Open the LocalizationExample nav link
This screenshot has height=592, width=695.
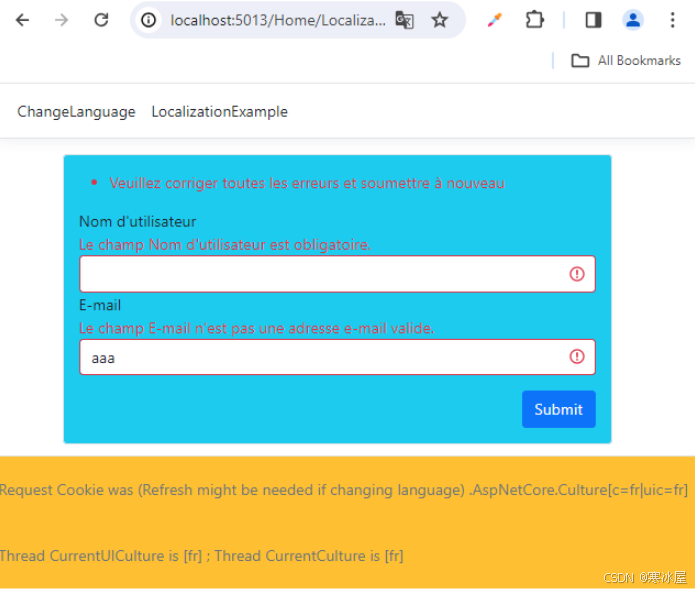[219, 112]
